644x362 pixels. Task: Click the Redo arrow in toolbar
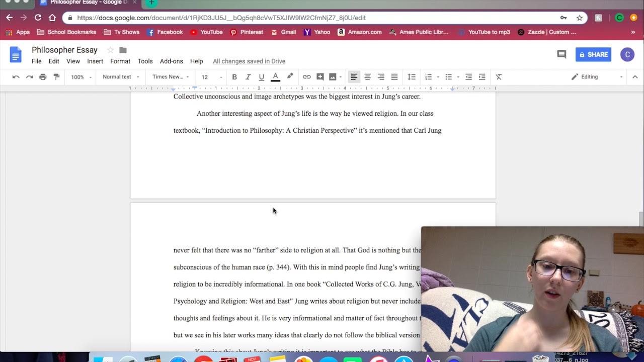pyautogui.click(x=30, y=77)
